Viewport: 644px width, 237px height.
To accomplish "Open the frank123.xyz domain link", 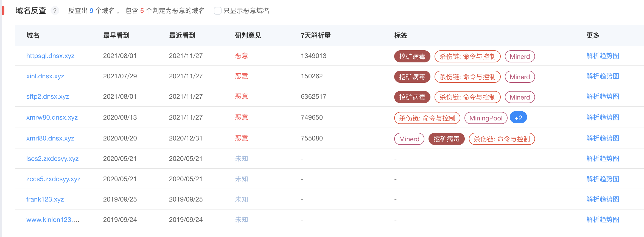I will 45,199.
